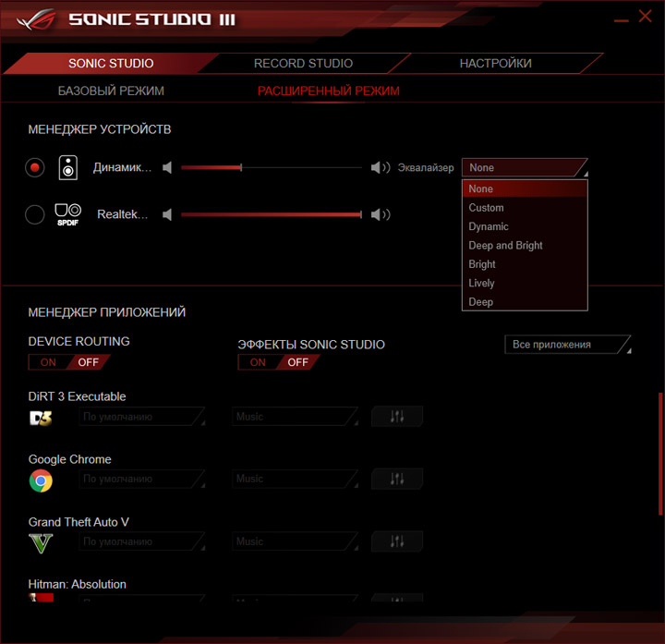Select the Realtek SPDIF device radio button
This screenshot has height=644, width=665.
pyautogui.click(x=35, y=214)
